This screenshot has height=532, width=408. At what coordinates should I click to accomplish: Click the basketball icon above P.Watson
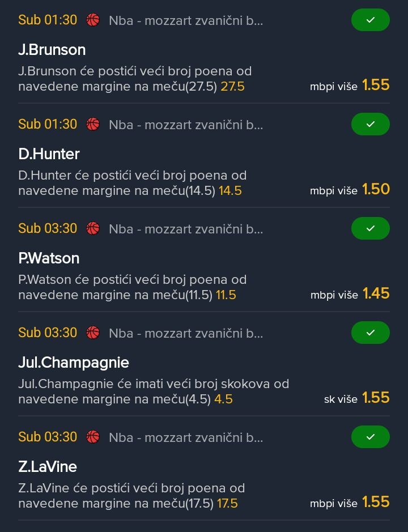93,229
